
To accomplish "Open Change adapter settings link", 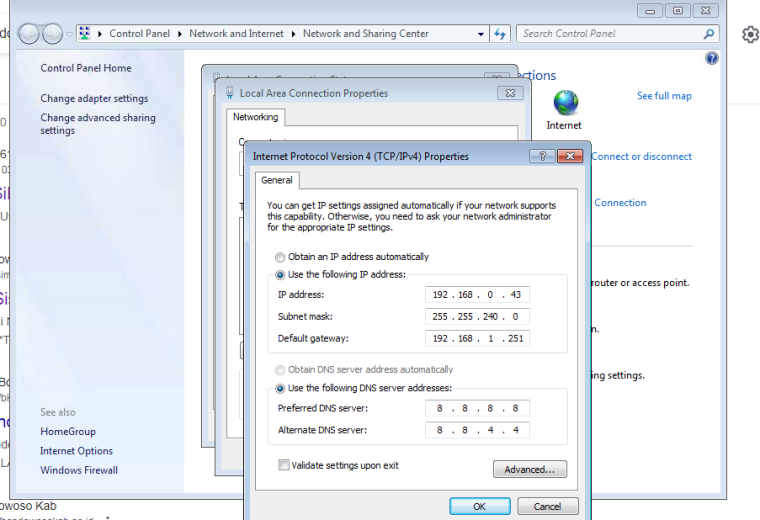I will pos(94,98).
